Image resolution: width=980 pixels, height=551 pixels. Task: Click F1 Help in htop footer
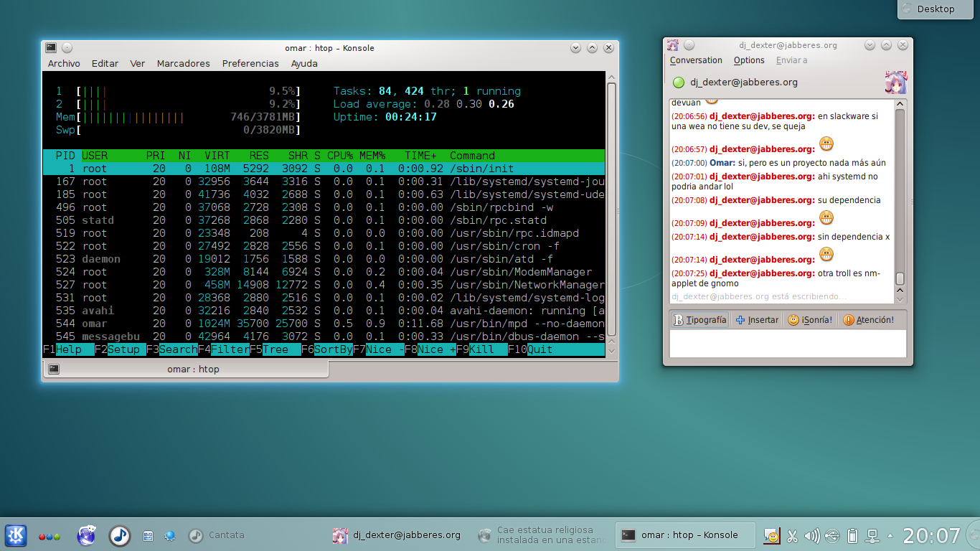pyautogui.click(x=69, y=349)
